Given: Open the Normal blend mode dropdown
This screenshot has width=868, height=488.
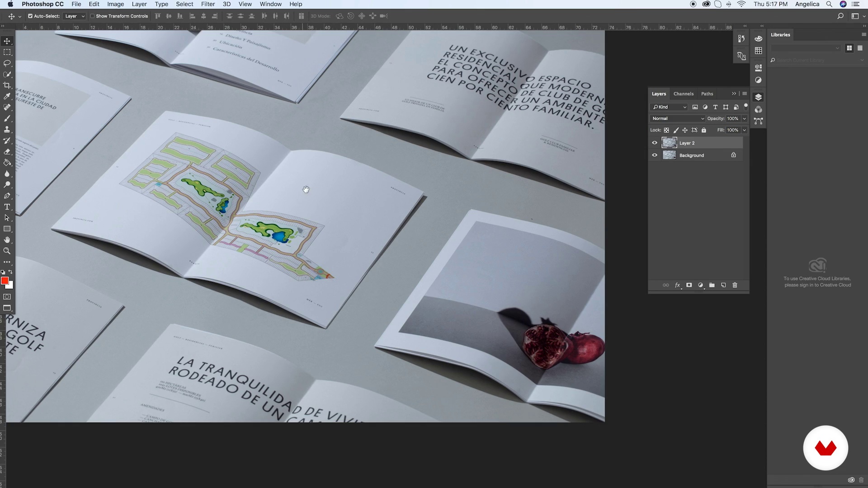Looking at the screenshot, I should point(678,118).
